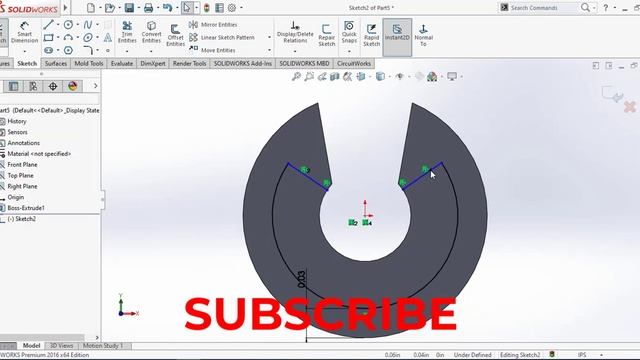This screenshot has width=640, height=360.
Task: Click the Search Commands field
Action: (544, 8)
